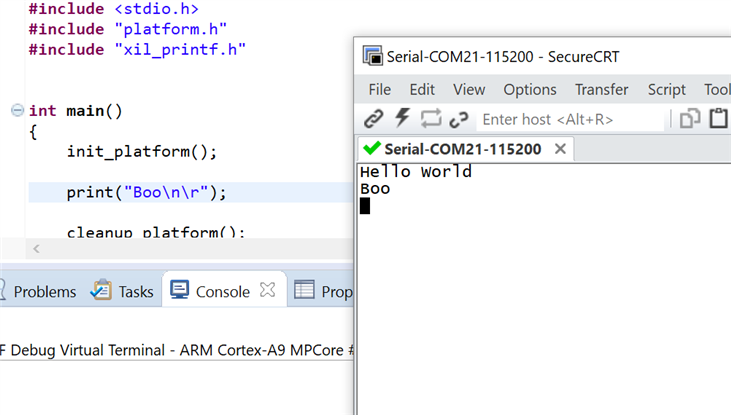The height and width of the screenshot is (415, 731).
Task: Click the int main() declaration text
Action: point(76,111)
